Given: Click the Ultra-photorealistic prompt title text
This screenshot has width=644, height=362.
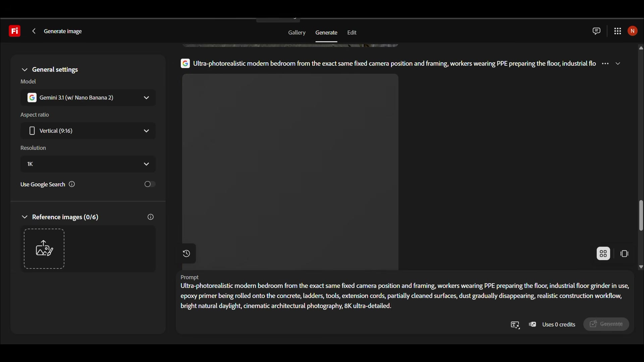Looking at the screenshot, I should pos(394,64).
